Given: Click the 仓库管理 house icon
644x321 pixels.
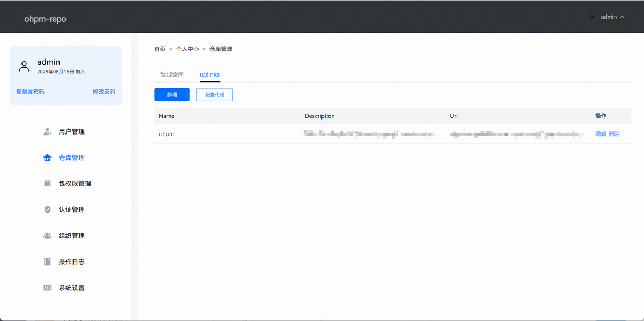Looking at the screenshot, I should point(47,158).
